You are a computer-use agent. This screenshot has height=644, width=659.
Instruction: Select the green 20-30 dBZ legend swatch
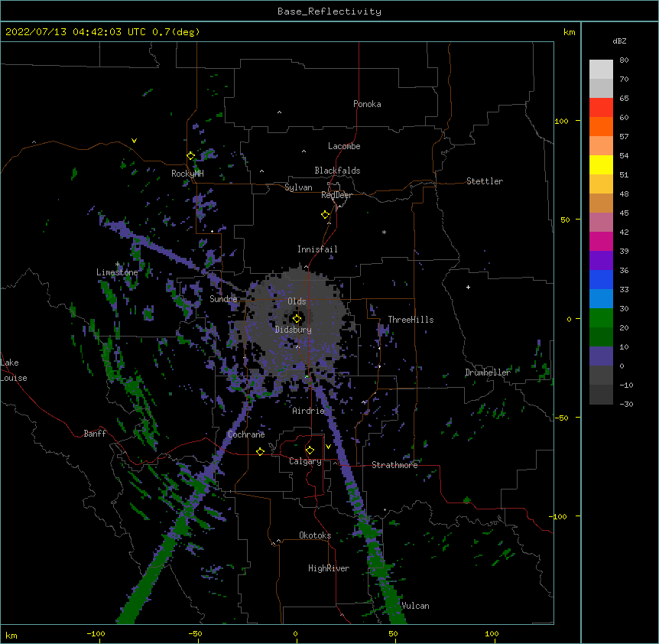click(601, 318)
